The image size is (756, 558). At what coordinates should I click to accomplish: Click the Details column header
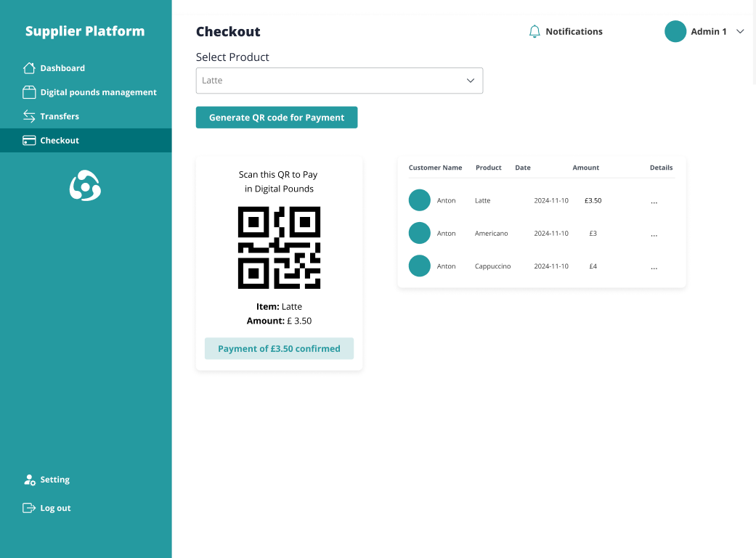coord(661,168)
